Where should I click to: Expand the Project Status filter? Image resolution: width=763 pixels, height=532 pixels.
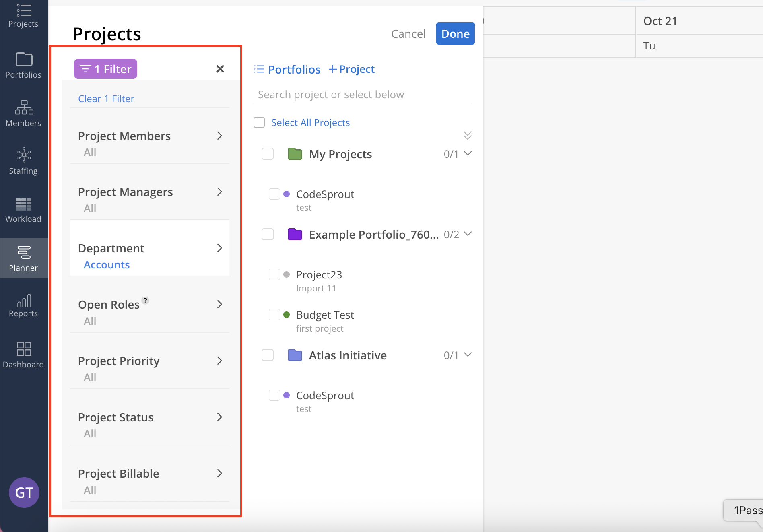coord(150,417)
